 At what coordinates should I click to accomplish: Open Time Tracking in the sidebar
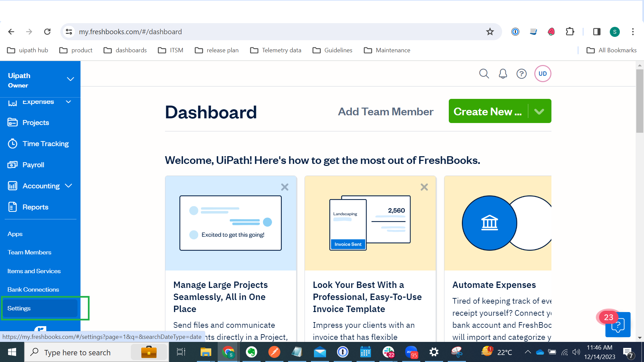[x=46, y=144]
